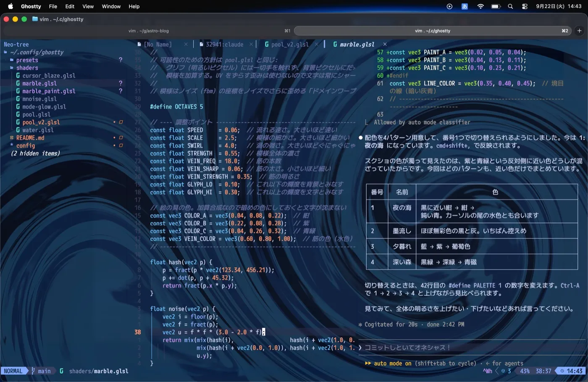Click the 'auto mode on' indicator

pos(392,364)
